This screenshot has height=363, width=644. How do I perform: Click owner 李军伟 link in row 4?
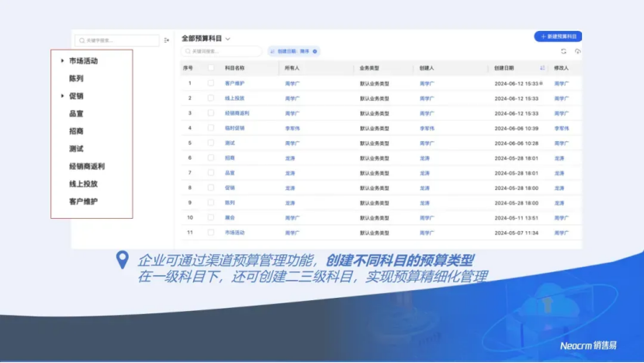point(292,128)
